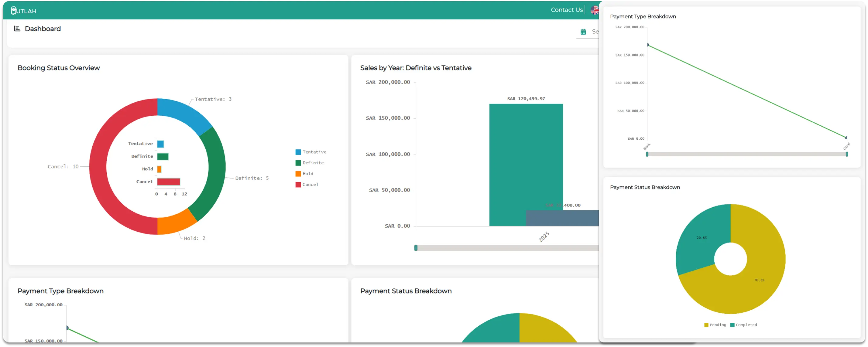Click "SAR 100,000.00" axis label in Sales by Year
Image resolution: width=868 pixels, height=347 pixels.
pos(388,154)
